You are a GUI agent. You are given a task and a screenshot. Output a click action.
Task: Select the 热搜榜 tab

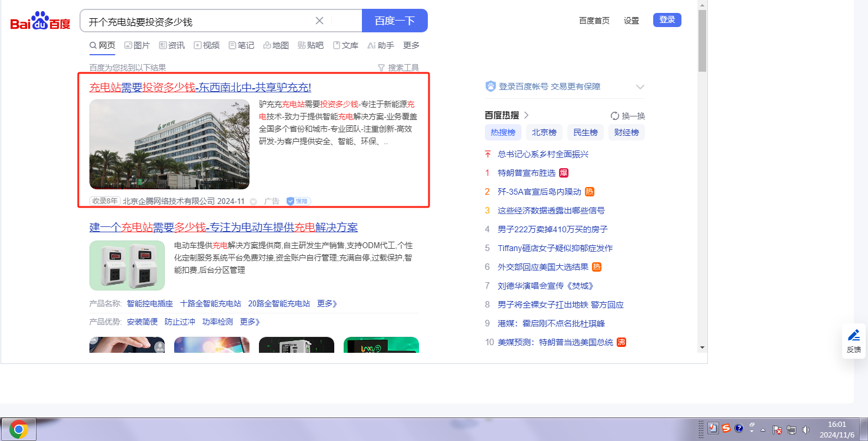503,132
